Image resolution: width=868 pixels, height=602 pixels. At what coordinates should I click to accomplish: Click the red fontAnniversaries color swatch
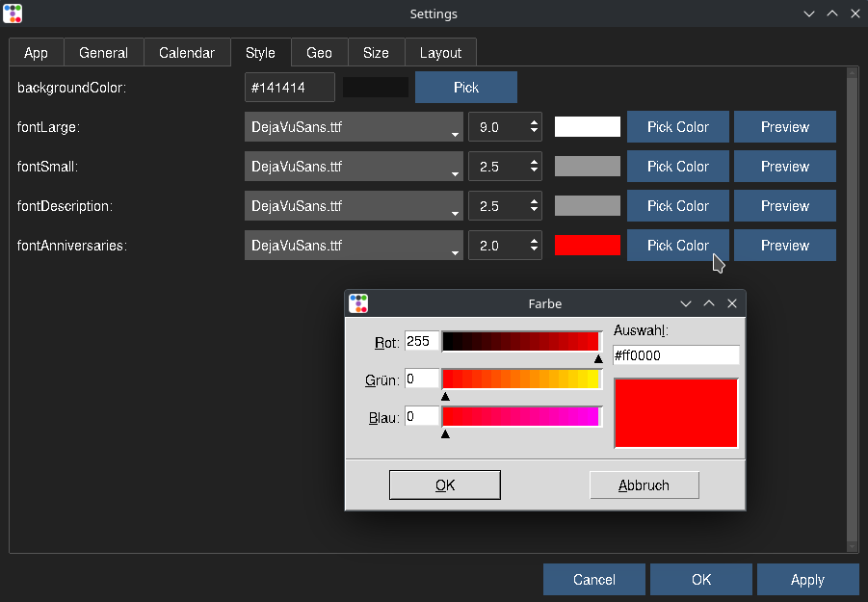(588, 245)
